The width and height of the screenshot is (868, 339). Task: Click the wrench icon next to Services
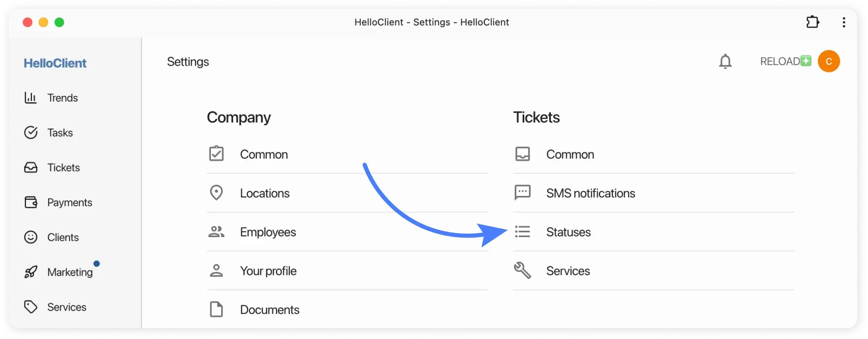(x=522, y=270)
